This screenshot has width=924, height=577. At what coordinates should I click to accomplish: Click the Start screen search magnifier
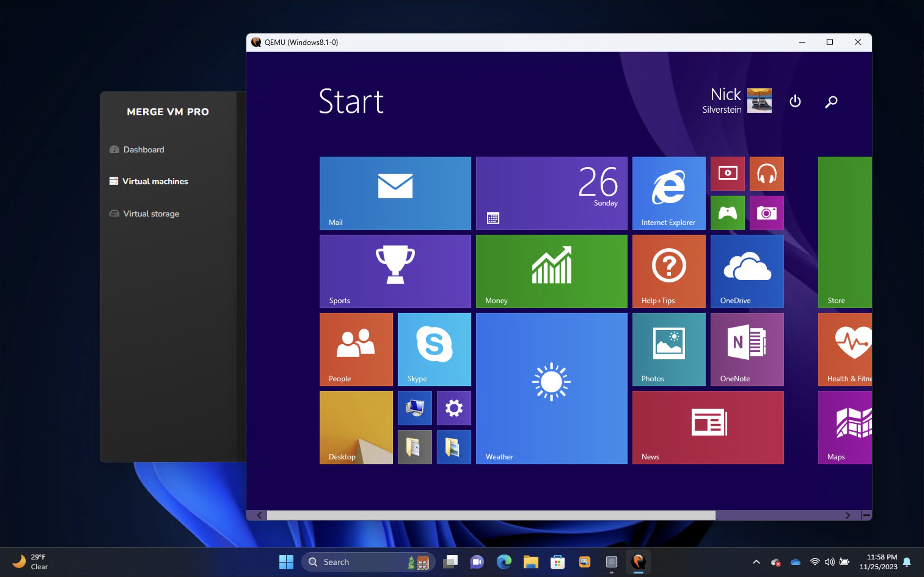click(831, 101)
